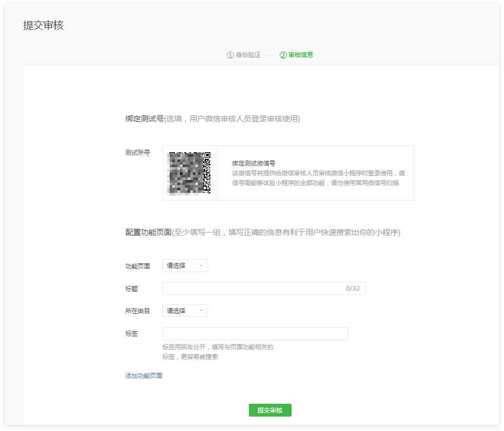This screenshot has height=431, width=504.
Task: Click inside the 标签 tags field
Action: coord(255,333)
